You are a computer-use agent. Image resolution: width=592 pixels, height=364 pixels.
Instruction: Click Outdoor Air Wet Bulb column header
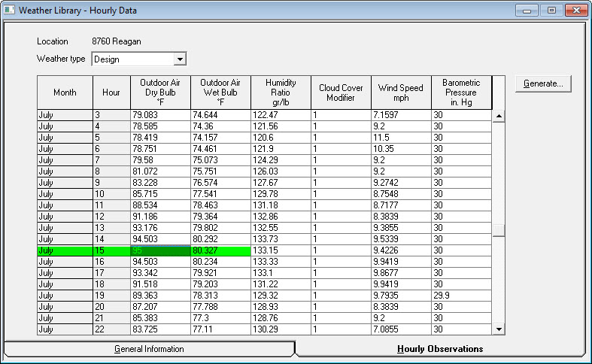[220, 93]
